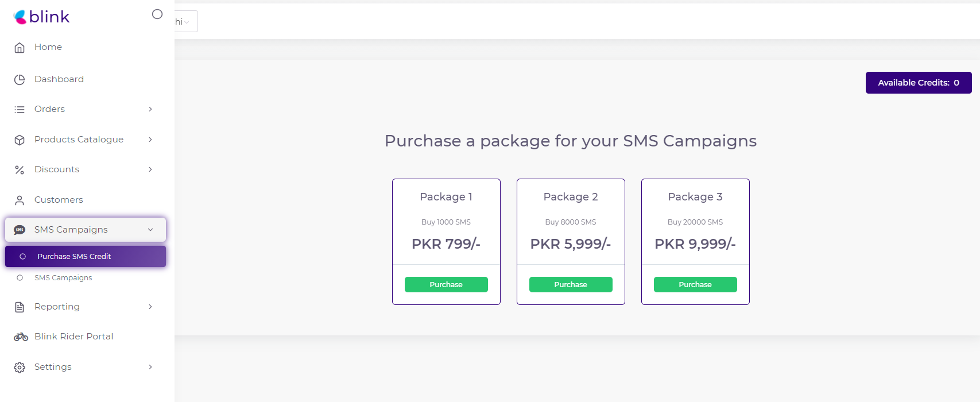
Task: Collapse the SMS Campaigns menu chevron
Action: pos(150,230)
